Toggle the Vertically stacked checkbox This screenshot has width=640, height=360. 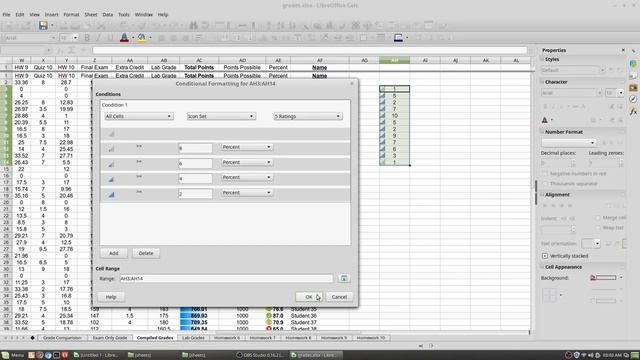545,256
